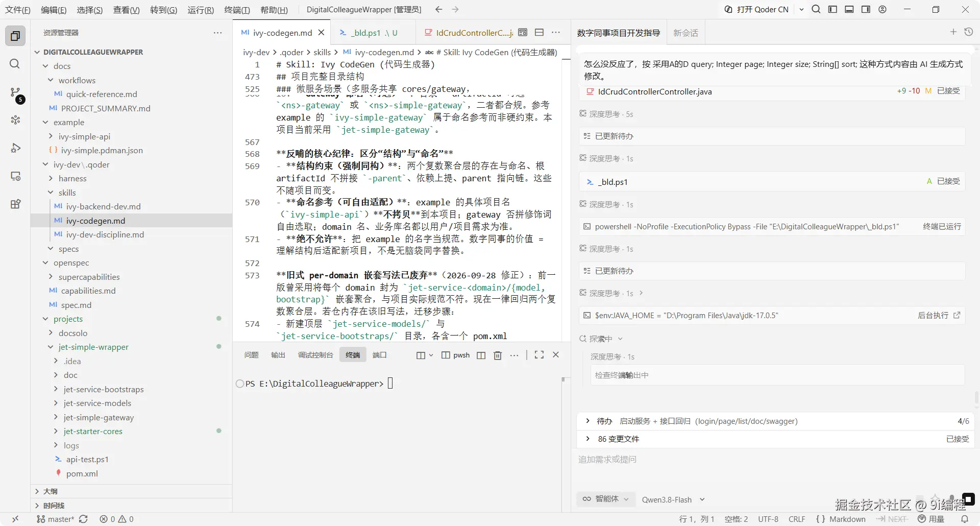Synchronize changes icon next to master
The image size is (980, 526).
(x=84, y=519)
